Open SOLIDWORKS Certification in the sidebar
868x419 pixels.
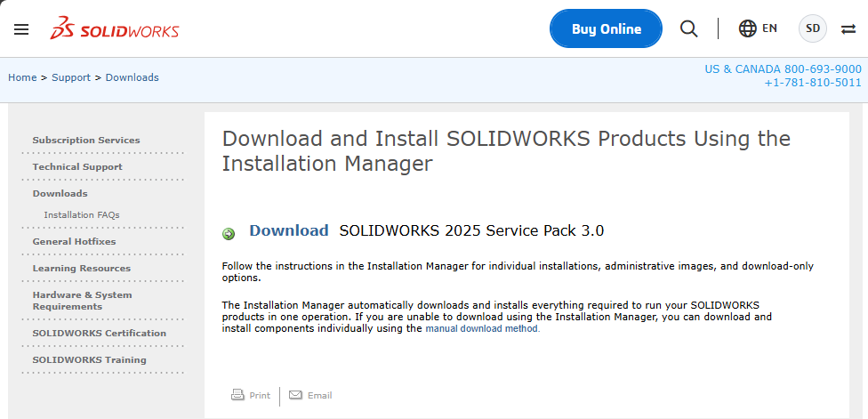(x=100, y=333)
